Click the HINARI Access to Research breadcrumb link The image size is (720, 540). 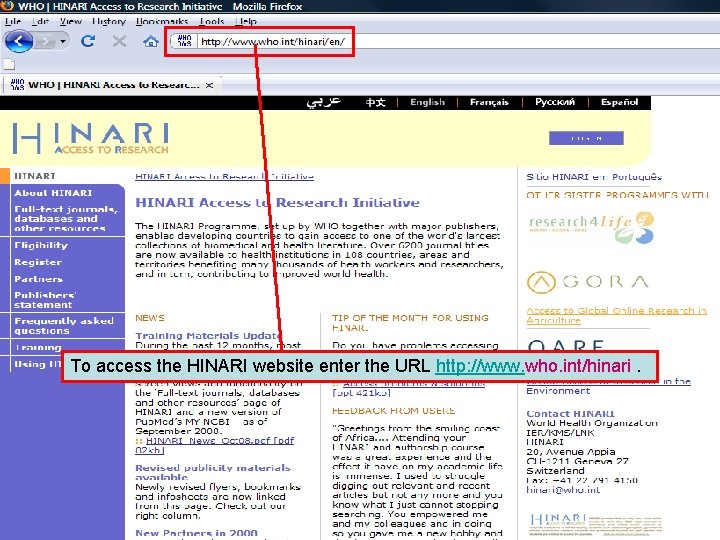(225, 177)
